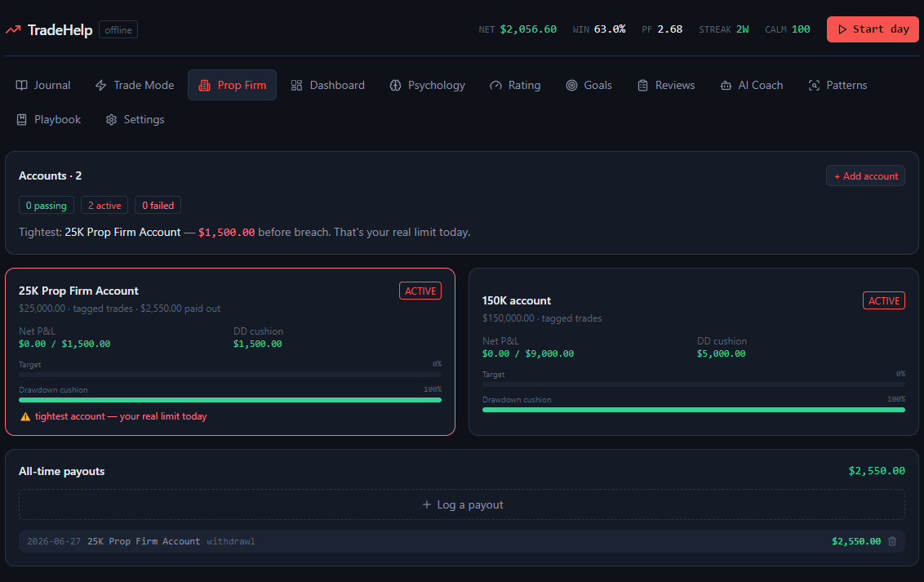Screen dimensions: 924x582
Task: Filter by 0 passing accounts
Action: pos(46,206)
